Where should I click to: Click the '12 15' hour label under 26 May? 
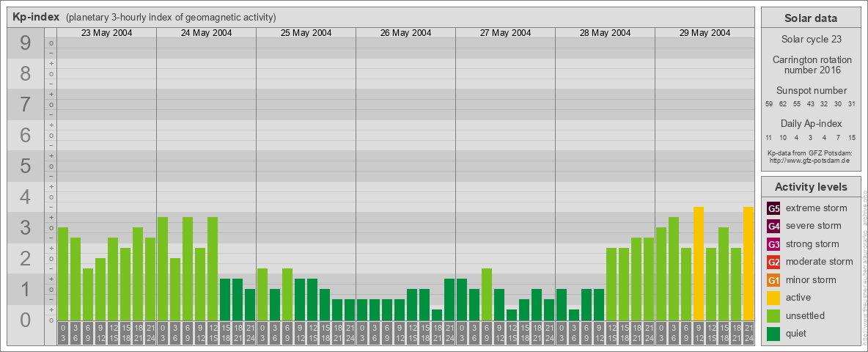pyautogui.click(x=412, y=333)
